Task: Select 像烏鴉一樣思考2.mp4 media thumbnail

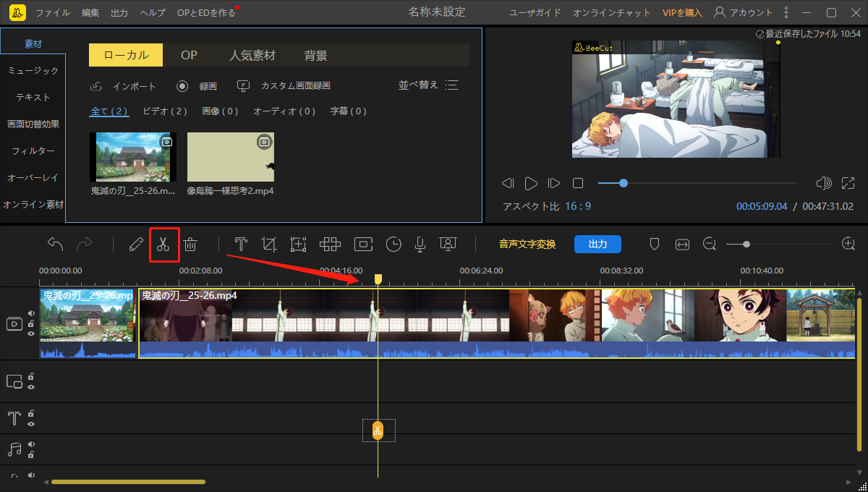Action: pyautogui.click(x=231, y=157)
